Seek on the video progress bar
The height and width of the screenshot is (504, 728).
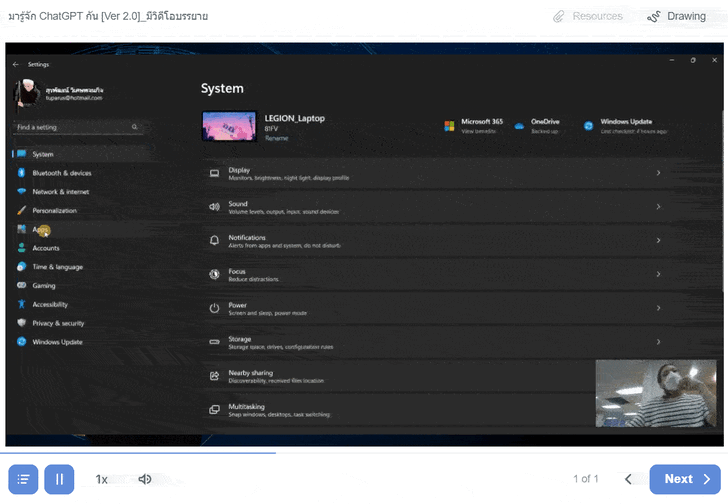[362, 452]
